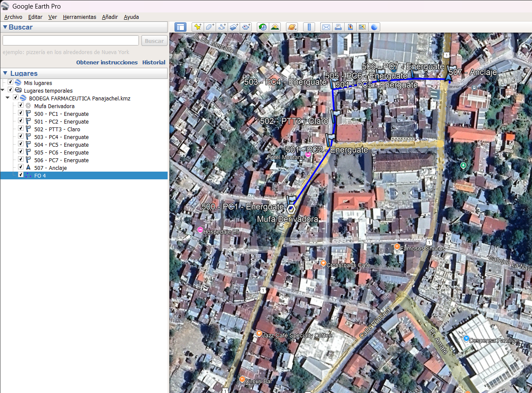Click the Obtener instrucciones link
The height and width of the screenshot is (393, 532).
point(107,62)
